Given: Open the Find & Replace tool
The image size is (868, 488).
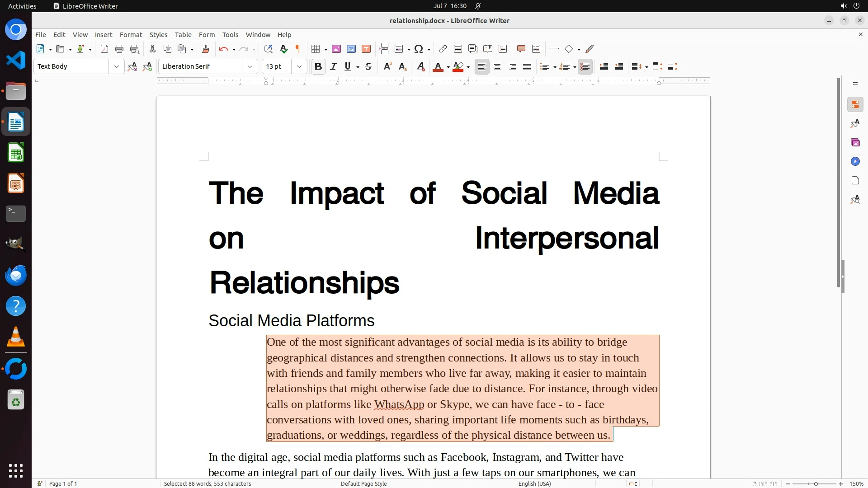Looking at the screenshot, I should coord(268,49).
